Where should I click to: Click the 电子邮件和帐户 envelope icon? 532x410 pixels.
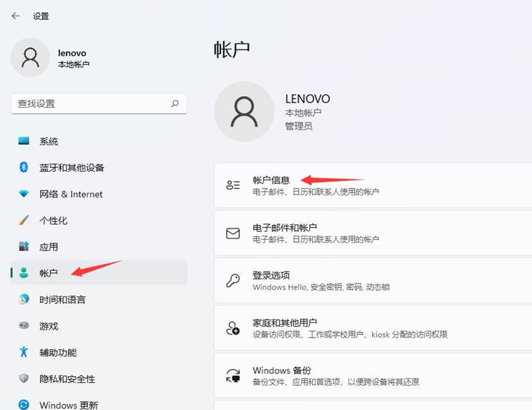[233, 233]
